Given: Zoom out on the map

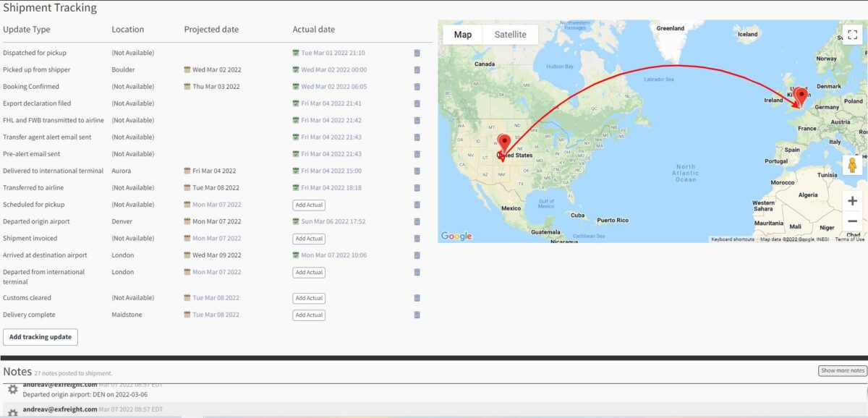Looking at the screenshot, I should click(852, 221).
